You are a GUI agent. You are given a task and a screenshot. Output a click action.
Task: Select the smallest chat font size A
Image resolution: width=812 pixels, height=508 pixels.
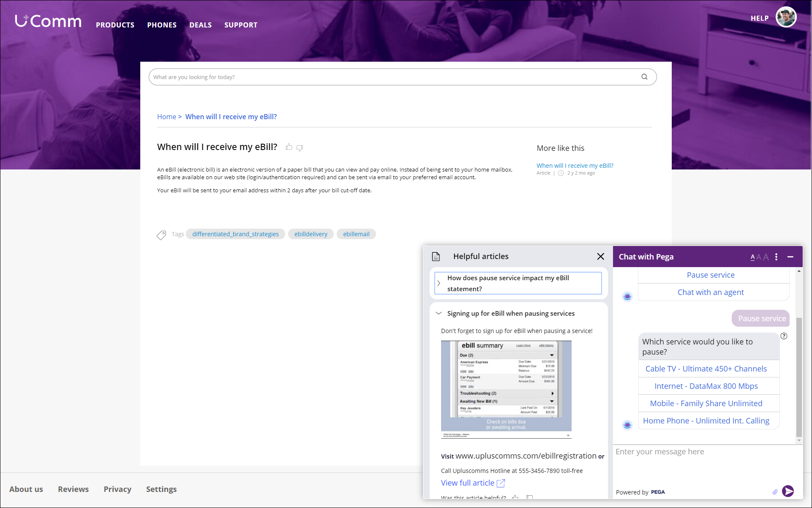coord(752,257)
